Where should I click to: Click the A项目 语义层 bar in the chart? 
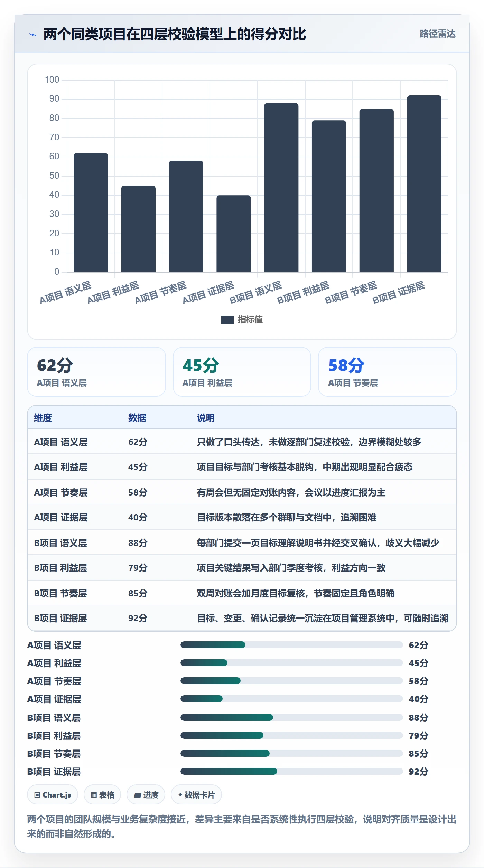(91, 212)
